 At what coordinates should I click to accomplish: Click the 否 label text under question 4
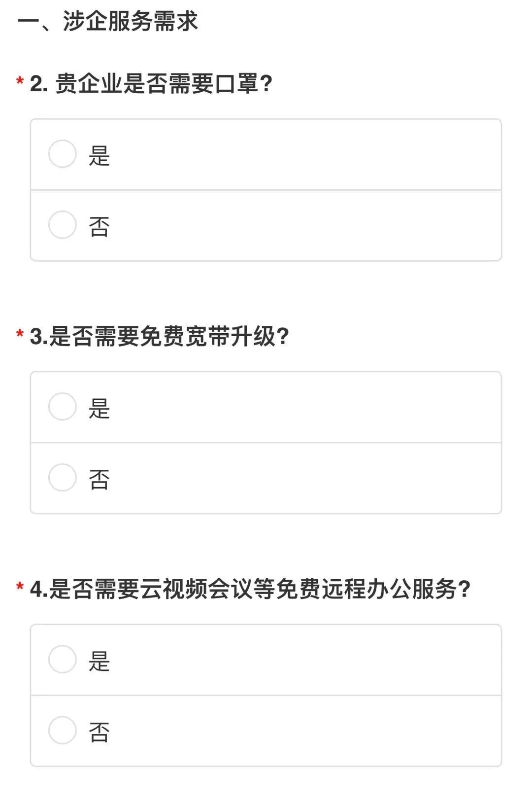click(99, 733)
